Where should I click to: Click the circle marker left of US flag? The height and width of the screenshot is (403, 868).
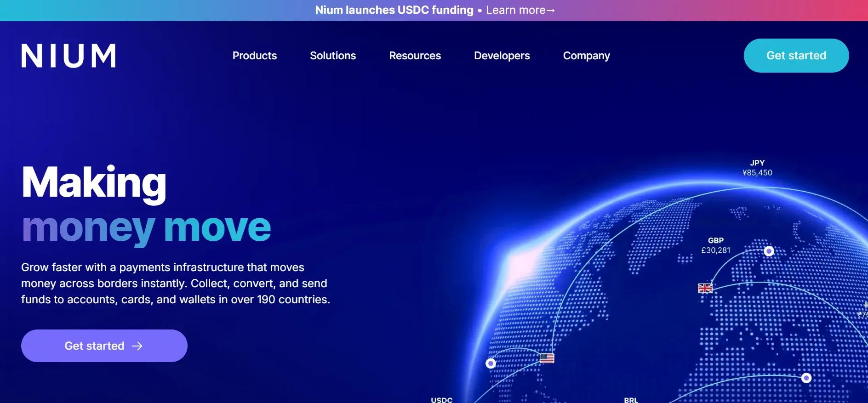coord(491,363)
